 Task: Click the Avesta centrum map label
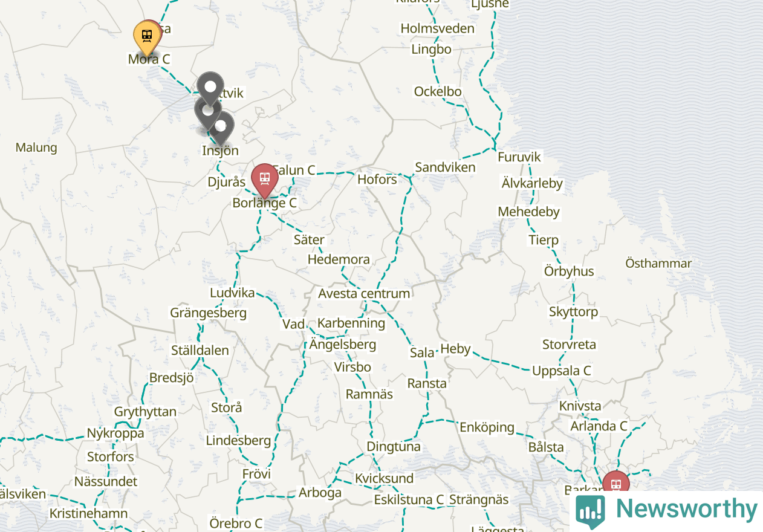364,293
